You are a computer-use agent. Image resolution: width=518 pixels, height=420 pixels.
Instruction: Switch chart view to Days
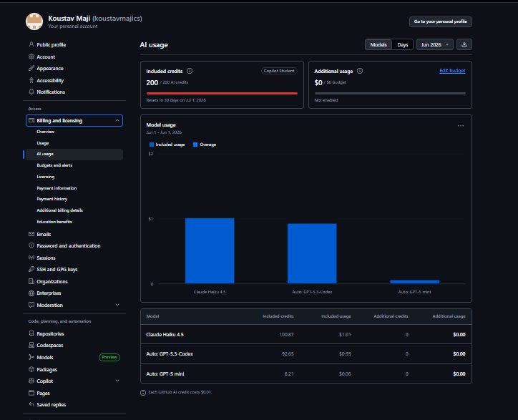pyautogui.click(x=402, y=44)
